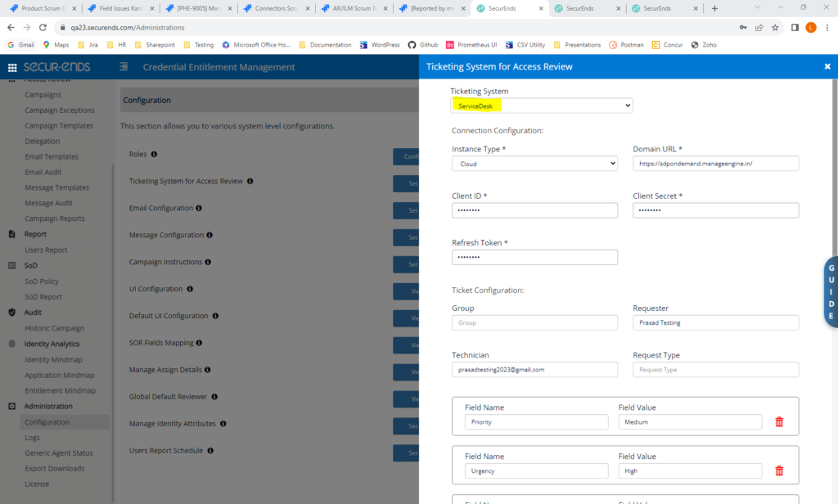Open the vertical GUIDE tab on right edge
The height and width of the screenshot is (504, 838).
[831, 292]
